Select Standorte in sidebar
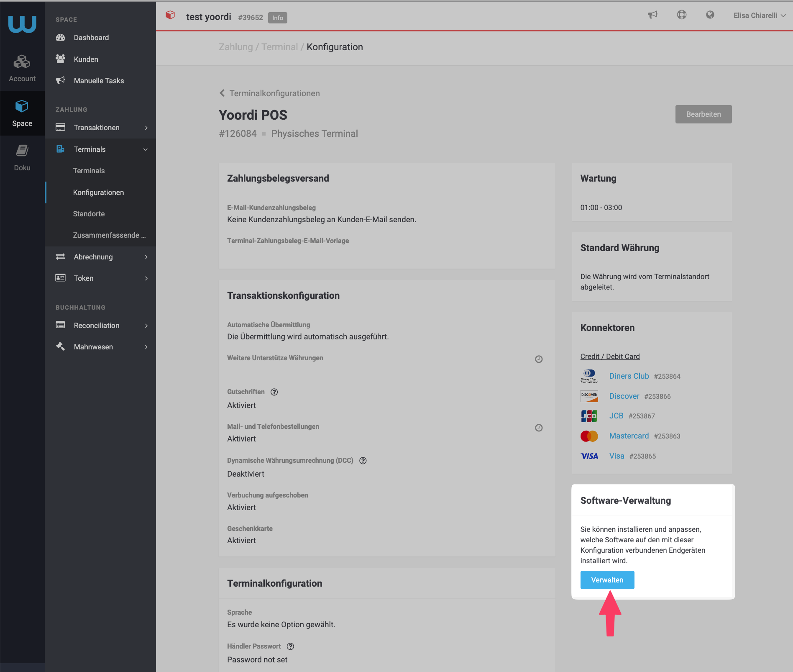 (x=89, y=214)
